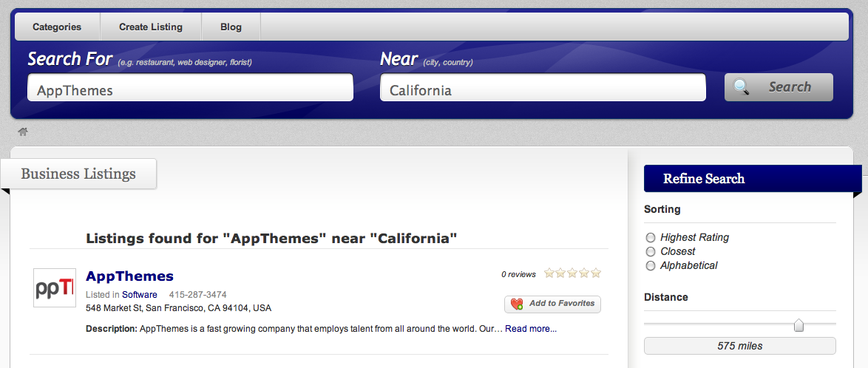Image resolution: width=868 pixels, height=368 pixels.
Task: Select the Closest sort option
Action: [651, 252]
